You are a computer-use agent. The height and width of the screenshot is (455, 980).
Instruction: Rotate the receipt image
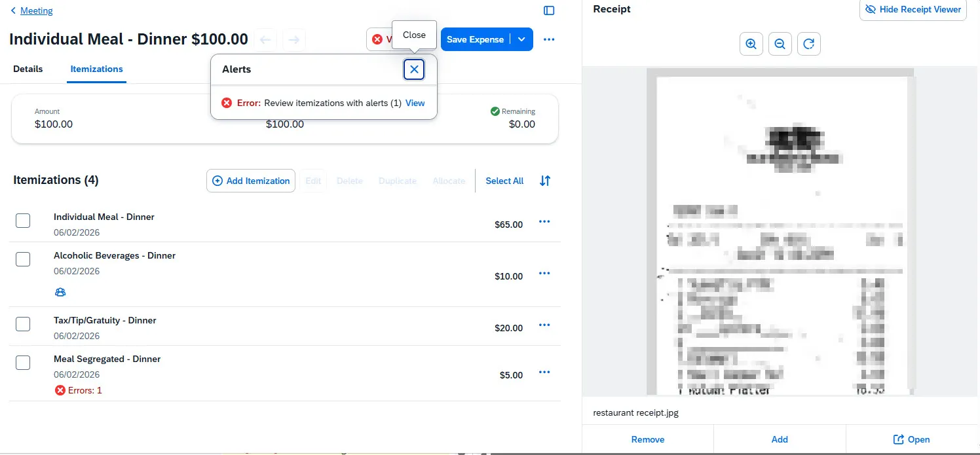coord(809,44)
